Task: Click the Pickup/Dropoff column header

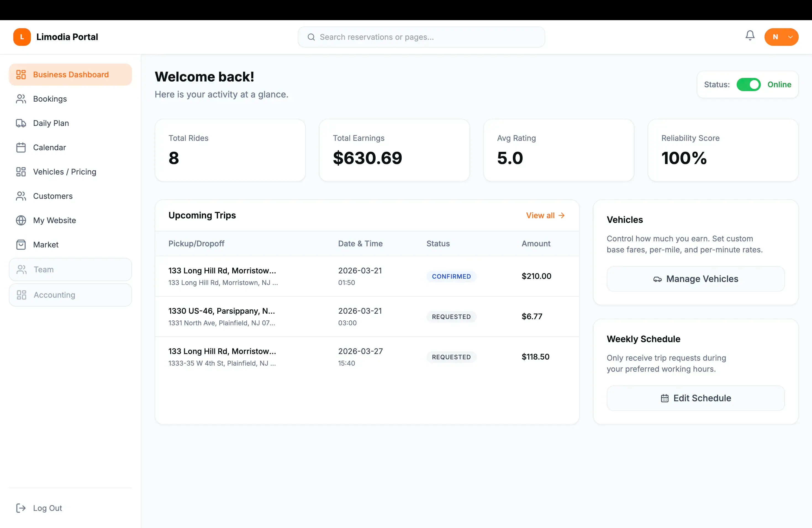Action: (196, 244)
